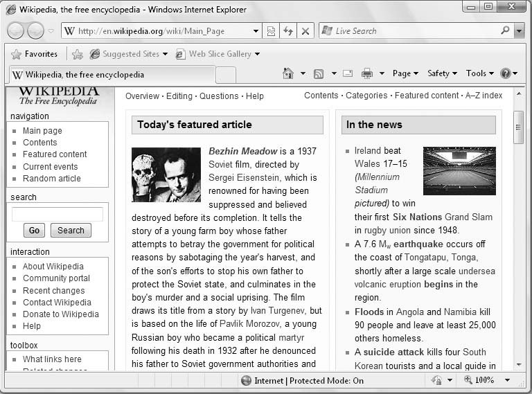Click the vertical scrollbar thumb
This screenshot has height=394, width=532.
pos(518,127)
